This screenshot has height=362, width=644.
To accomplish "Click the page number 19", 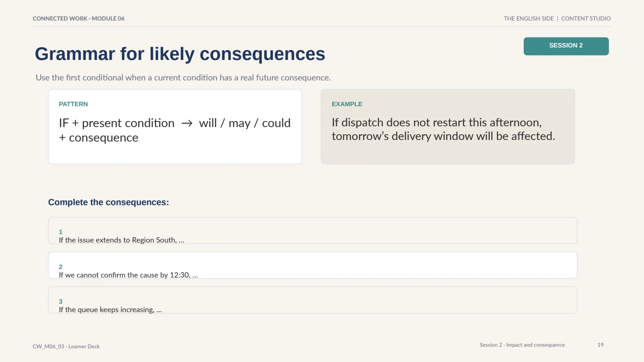I will tap(601, 345).
